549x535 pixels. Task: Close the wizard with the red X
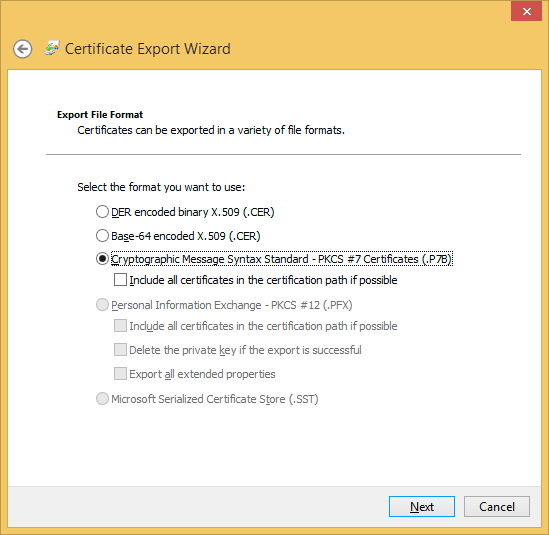click(x=526, y=11)
